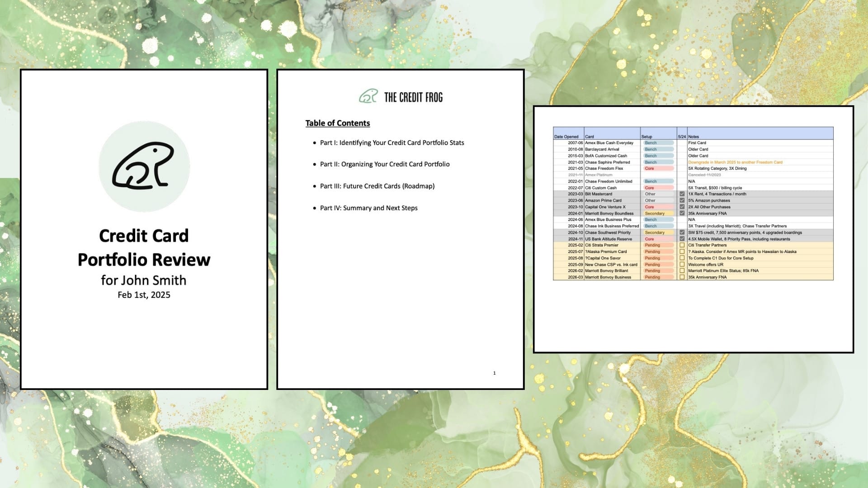Click the '5% Amazon purchases' note
This screenshot has width=868, height=488.
click(709, 200)
